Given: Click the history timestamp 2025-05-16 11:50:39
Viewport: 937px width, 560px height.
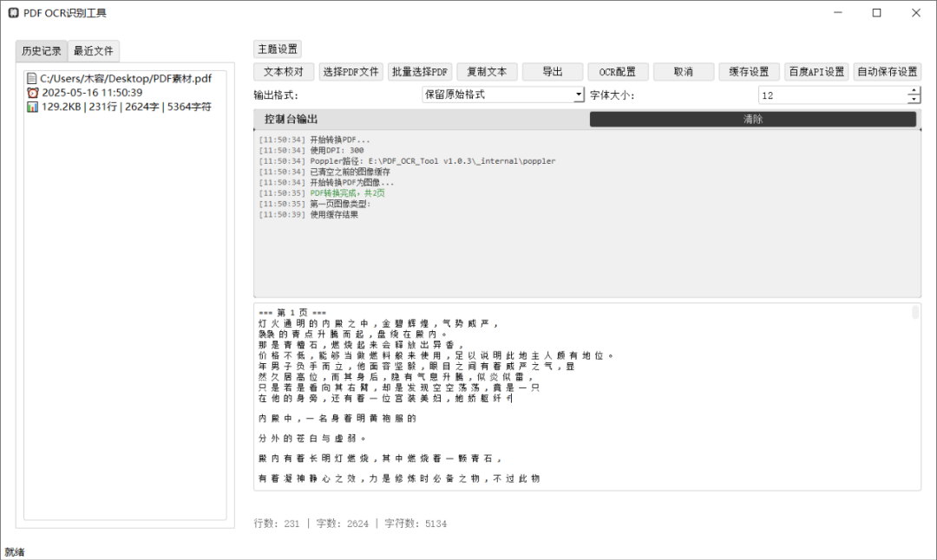Looking at the screenshot, I should coord(92,93).
